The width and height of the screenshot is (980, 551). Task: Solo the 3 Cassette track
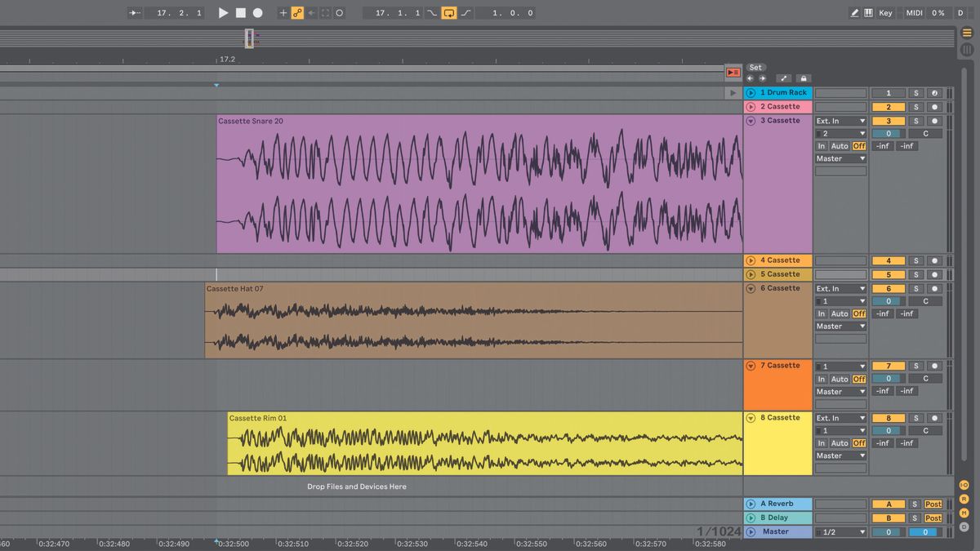(916, 121)
